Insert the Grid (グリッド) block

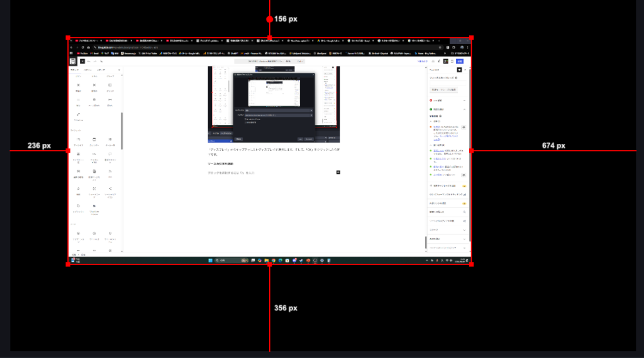point(110,87)
